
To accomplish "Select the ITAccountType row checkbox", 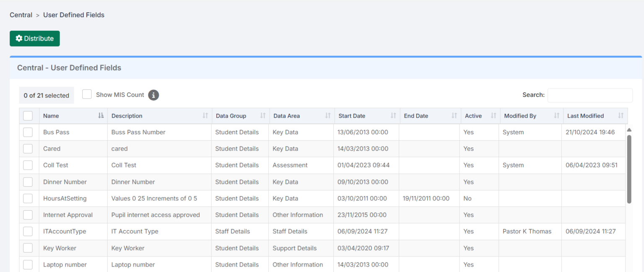I will point(28,231).
